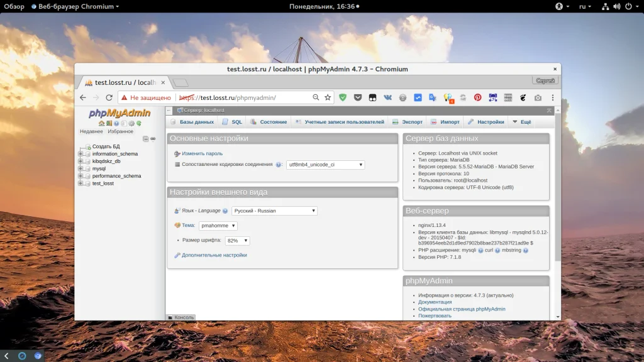Click the Изменить пароль link
Image resolution: width=644 pixels, height=362 pixels.
[202, 153]
